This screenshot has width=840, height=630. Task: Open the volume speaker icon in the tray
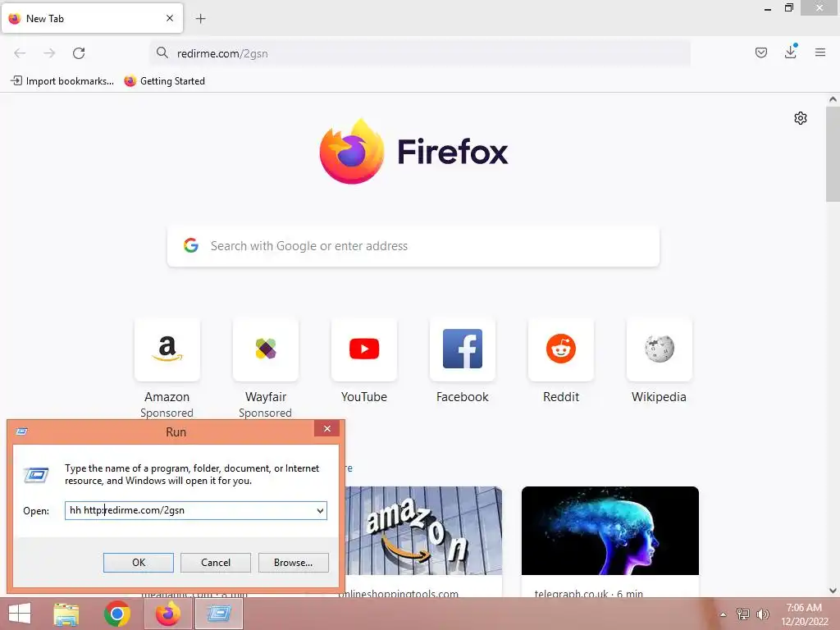762,614
